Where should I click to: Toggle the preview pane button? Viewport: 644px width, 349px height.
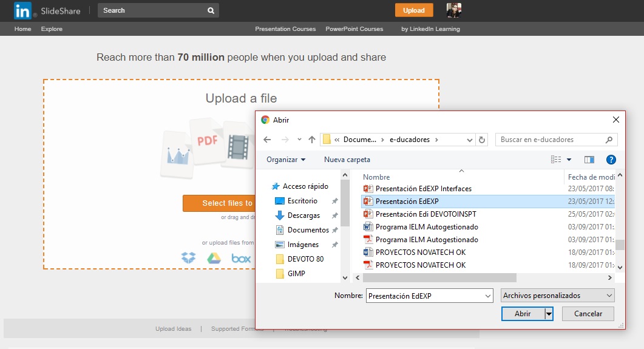point(589,160)
